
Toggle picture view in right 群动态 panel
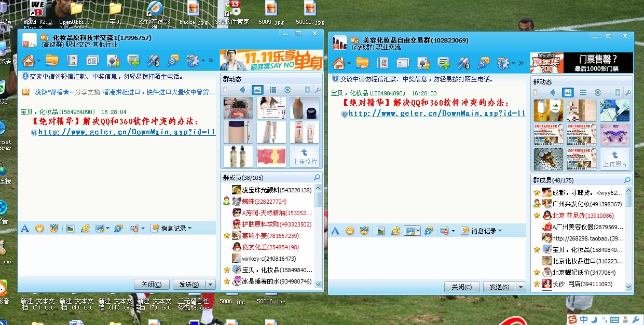(568, 92)
